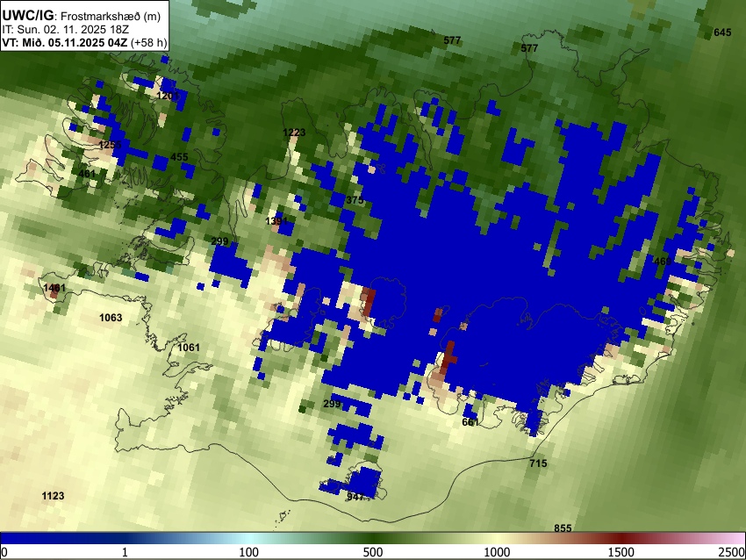The height and width of the screenshot is (560, 746).
Task: Click the valid time 'VT: Mið. 05.11.2025 04Z'
Action: tap(65, 42)
